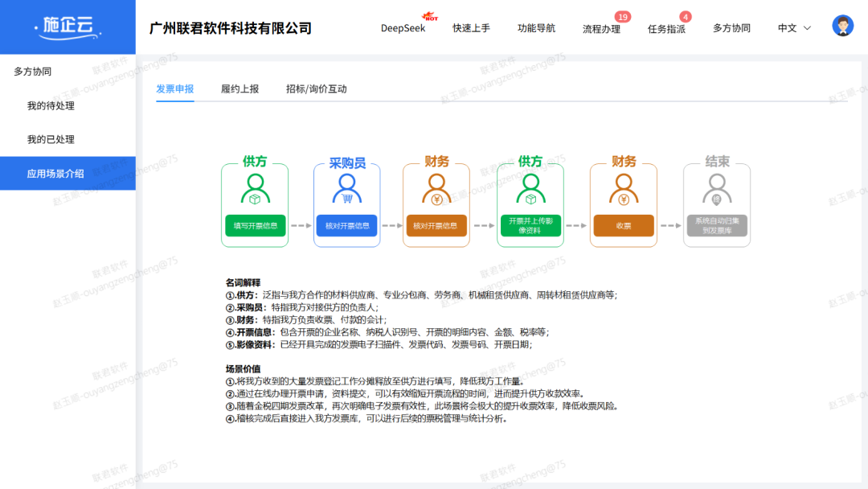Click the line starting 稽核完成后直接进入
Image resolution: width=868 pixels, height=489 pixels.
366,419
